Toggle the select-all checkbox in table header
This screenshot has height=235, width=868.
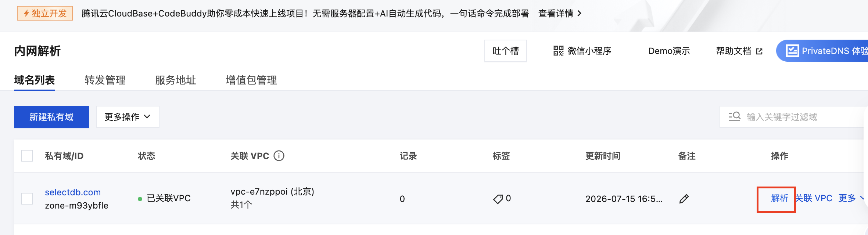(27, 156)
